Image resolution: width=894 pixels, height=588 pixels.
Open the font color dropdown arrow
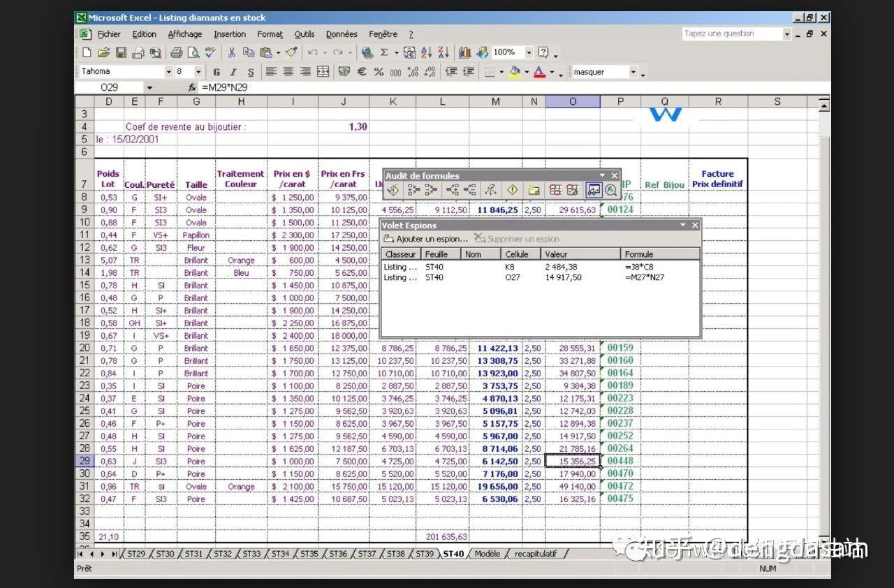coord(552,72)
